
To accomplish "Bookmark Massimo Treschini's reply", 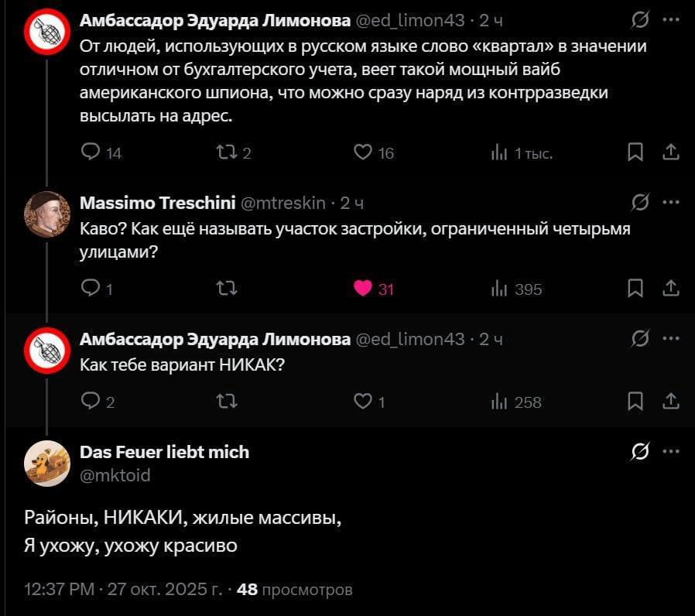I will pyautogui.click(x=635, y=289).
